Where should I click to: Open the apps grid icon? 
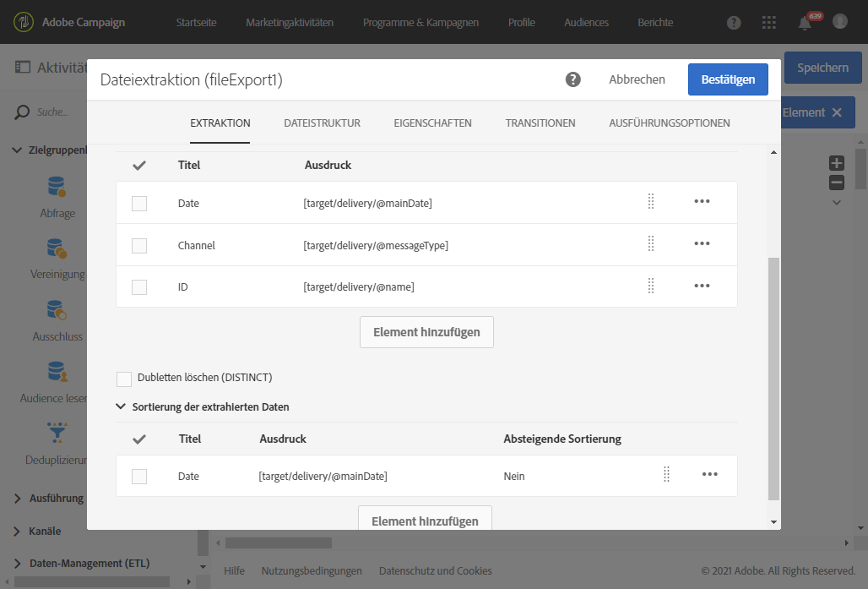(769, 23)
